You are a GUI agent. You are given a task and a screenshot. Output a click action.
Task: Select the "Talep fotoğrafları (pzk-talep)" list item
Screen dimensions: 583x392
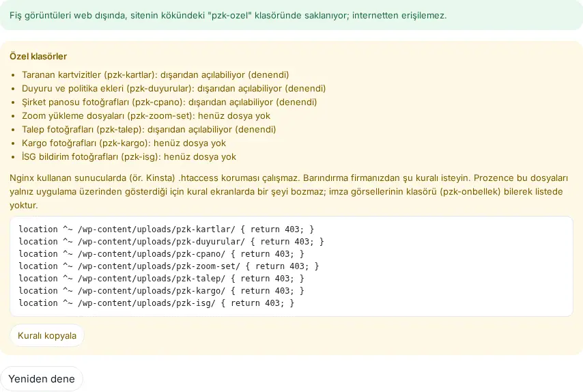pyautogui.click(x=149, y=130)
